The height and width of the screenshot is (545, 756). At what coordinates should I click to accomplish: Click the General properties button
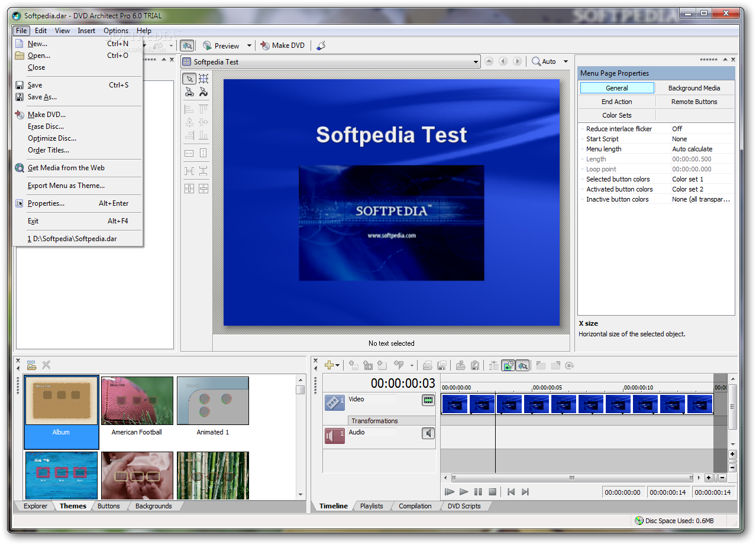click(x=617, y=88)
